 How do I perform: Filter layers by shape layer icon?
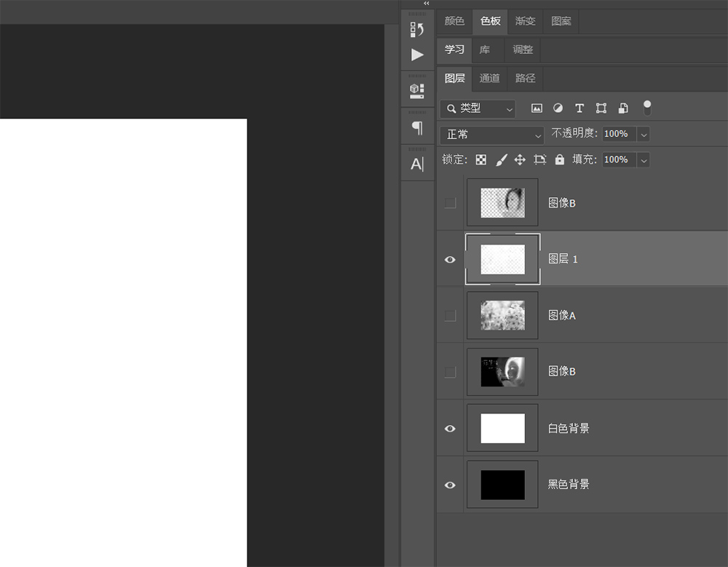click(601, 108)
